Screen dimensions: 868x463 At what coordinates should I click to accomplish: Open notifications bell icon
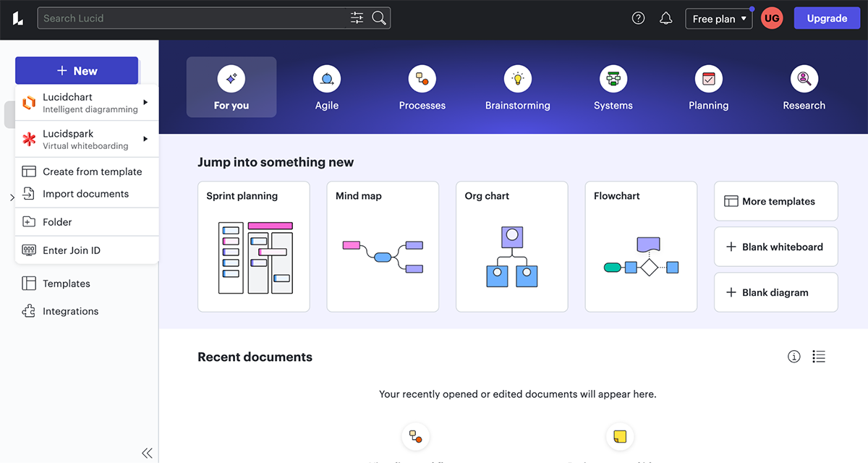point(666,19)
